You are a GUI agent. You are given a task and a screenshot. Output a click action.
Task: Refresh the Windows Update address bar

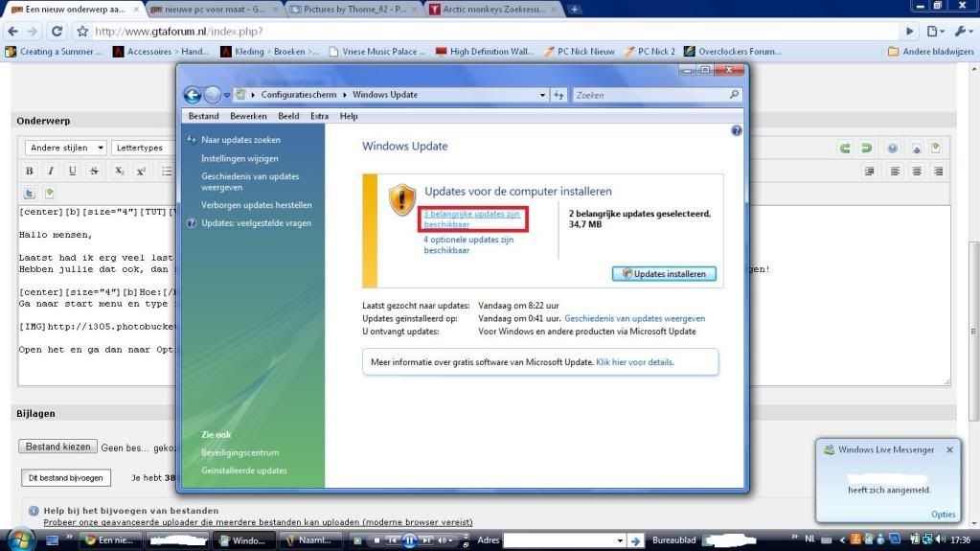tap(558, 95)
